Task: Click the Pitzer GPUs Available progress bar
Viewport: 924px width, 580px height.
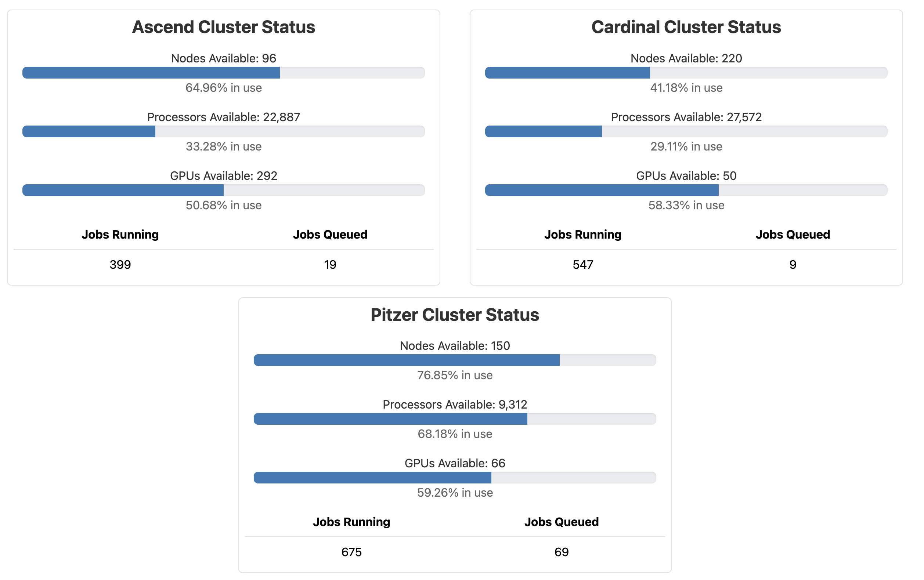Action: tap(455, 478)
